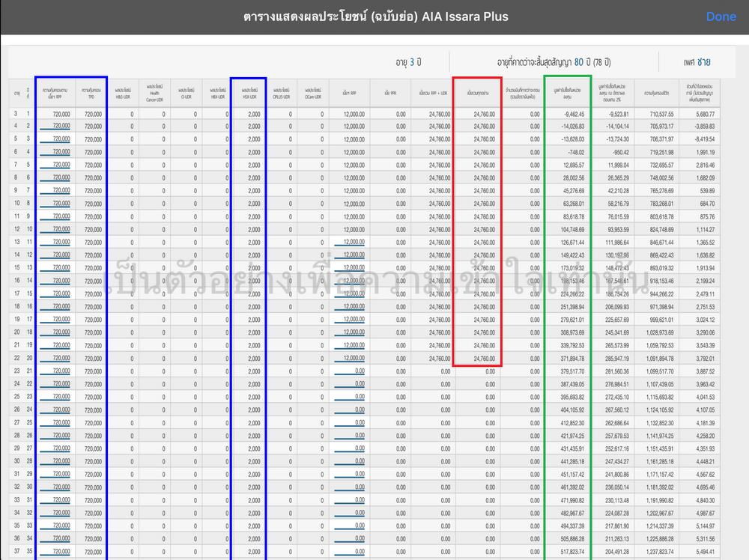Click the gender label เพศ ชาย
The width and height of the screenshot is (749, 560).
click(697, 62)
